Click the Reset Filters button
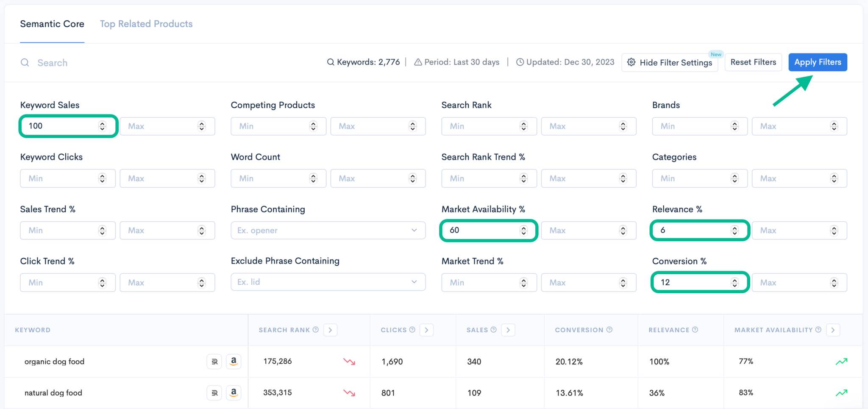Viewport: 868px width, 409px height. (753, 62)
